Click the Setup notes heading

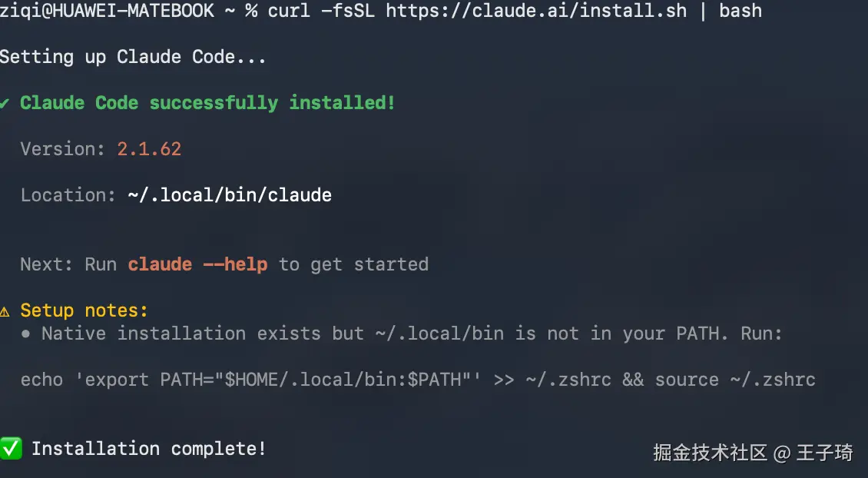tap(84, 310)
